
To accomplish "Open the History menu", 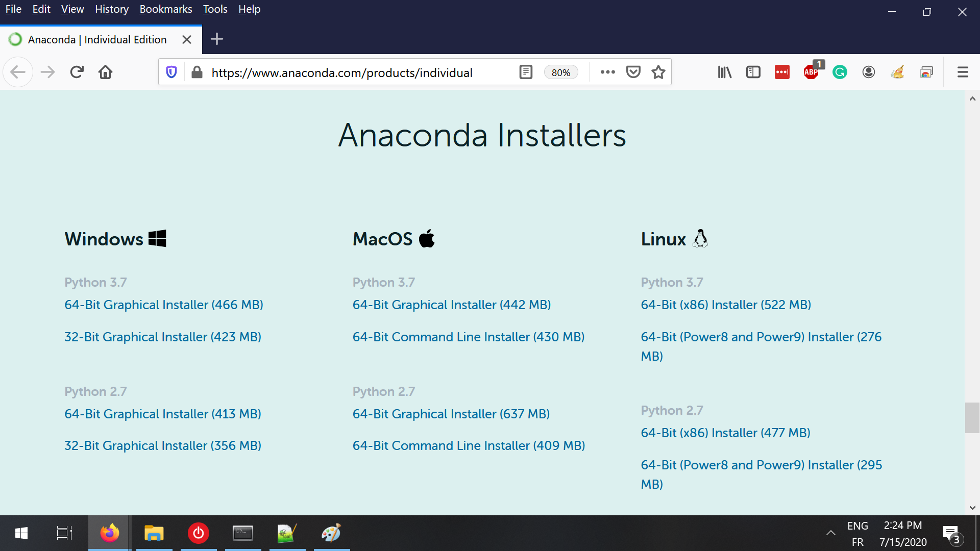I will (x=112, y=9).
